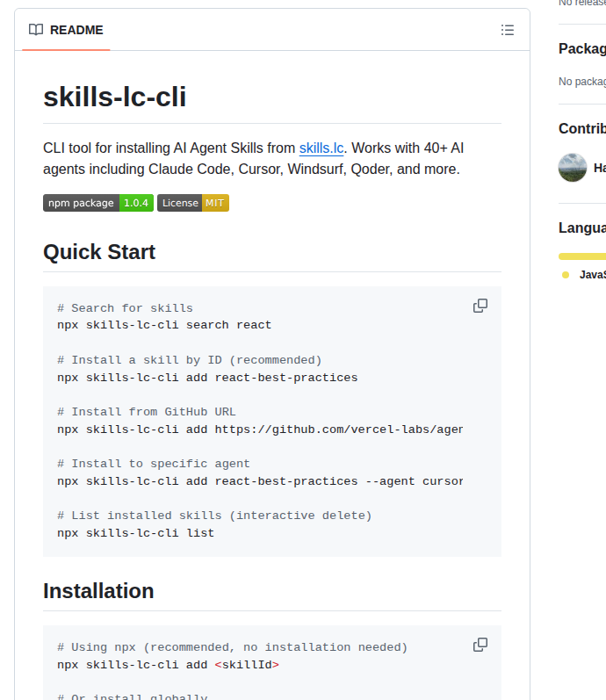Click '# Install a skill by ID' comment

pyautogui.click(x=190, y=360)
